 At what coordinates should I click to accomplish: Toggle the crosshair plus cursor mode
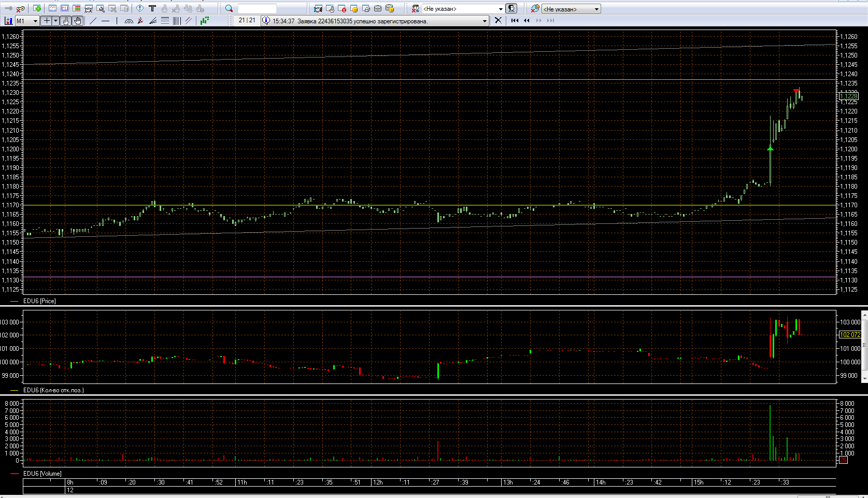point(47,21)
